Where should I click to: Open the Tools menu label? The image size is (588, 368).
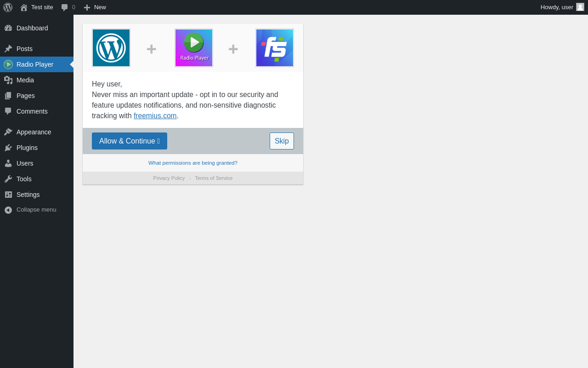[x=24, y=179]
